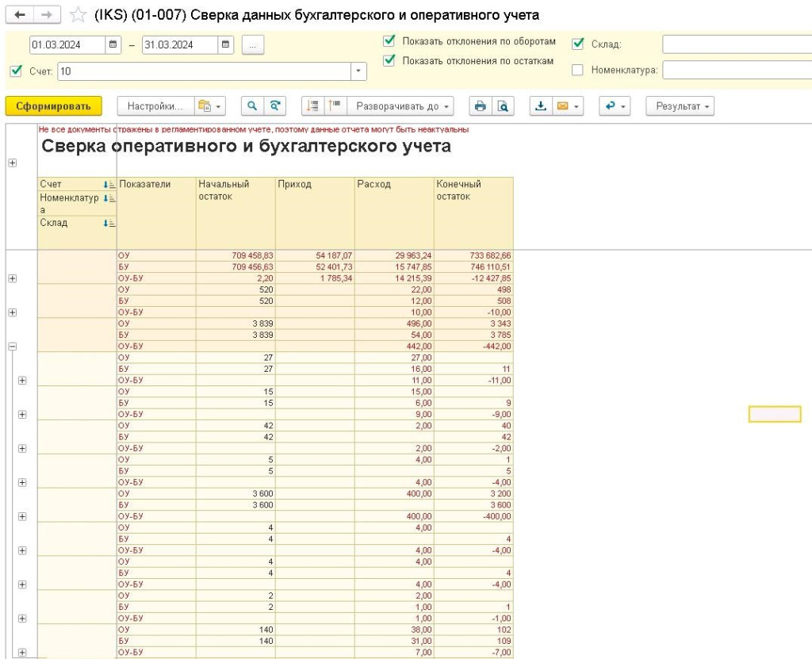Select cell with value 3 343

pyautogui.click(x=473, y=324)
